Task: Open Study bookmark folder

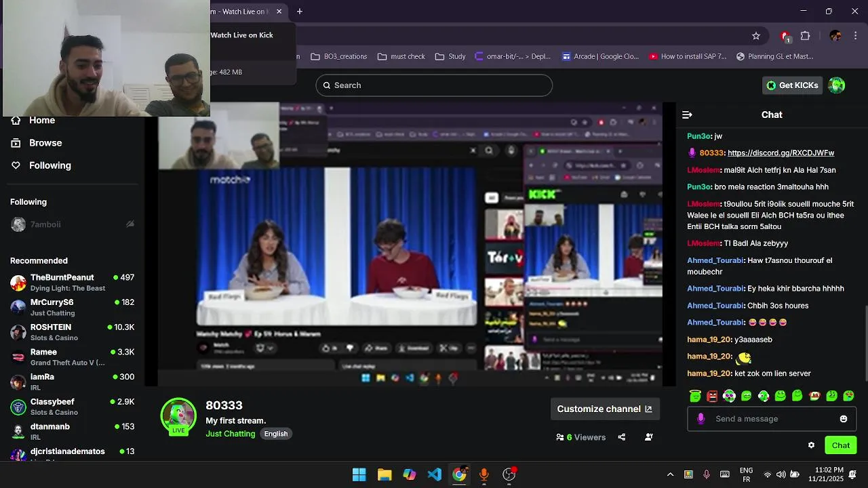Action: pos(450,56)
